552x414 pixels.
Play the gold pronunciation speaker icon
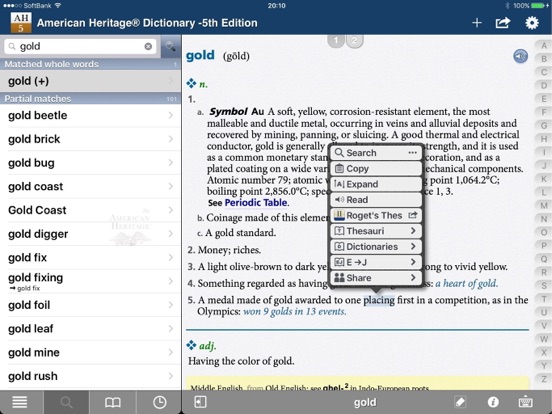pyautogui.click(x=520, y=56)
